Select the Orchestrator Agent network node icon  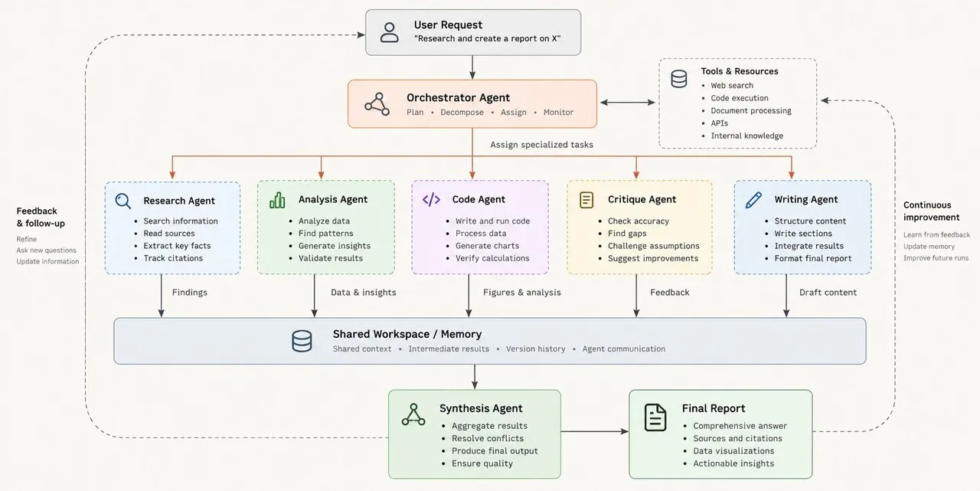[x=377, y=103]
